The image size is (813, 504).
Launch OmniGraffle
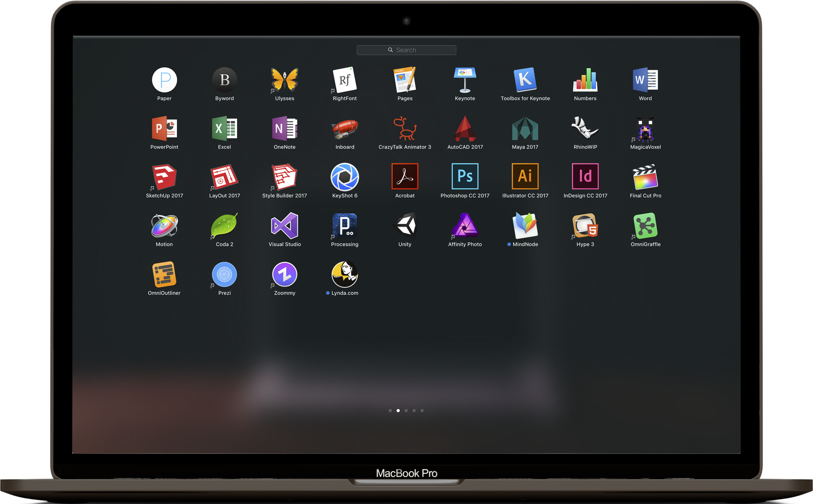[645, 226]
